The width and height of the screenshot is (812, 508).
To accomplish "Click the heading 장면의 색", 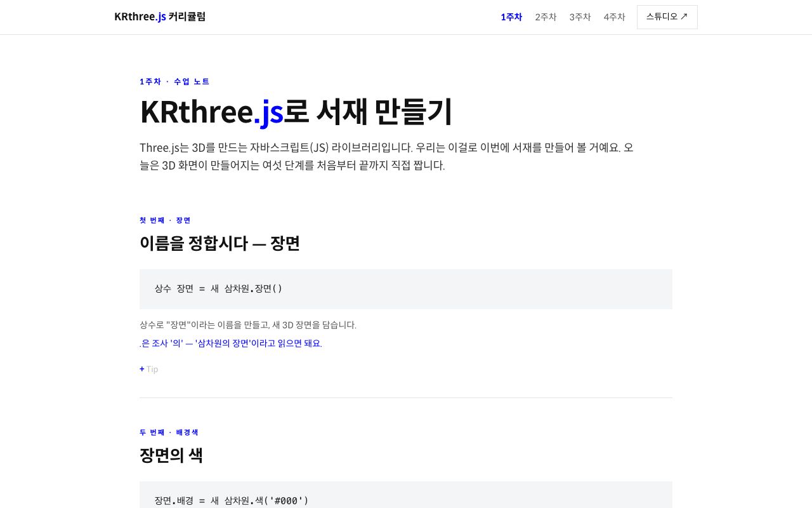I will click(x=171, y=455).
